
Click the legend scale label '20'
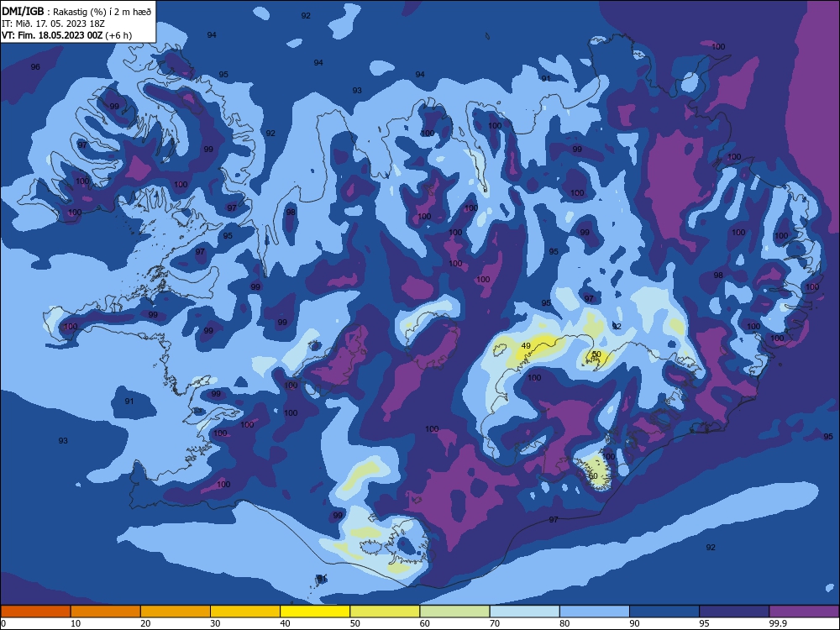click(x=145, y=623)
